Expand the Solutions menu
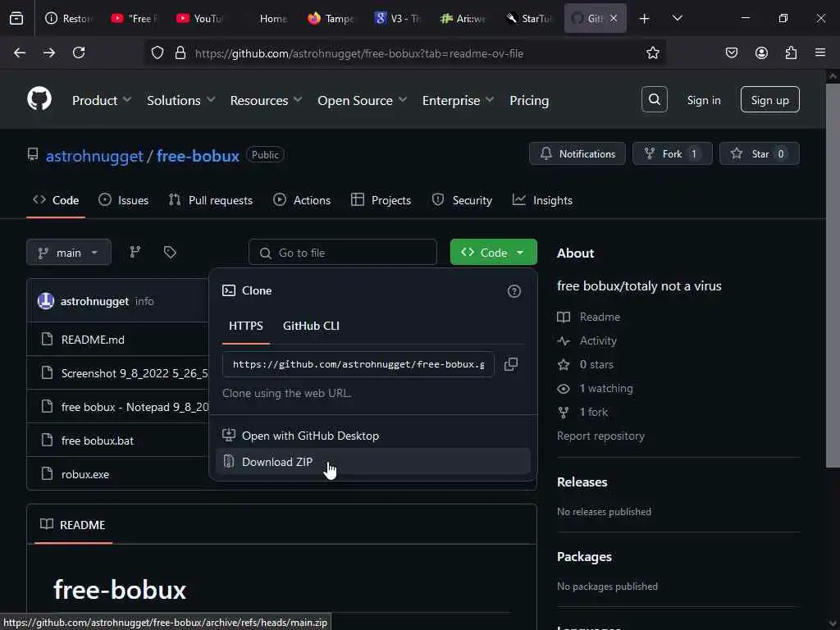Screen dimensions: 840x630 (x=181, y=100)
